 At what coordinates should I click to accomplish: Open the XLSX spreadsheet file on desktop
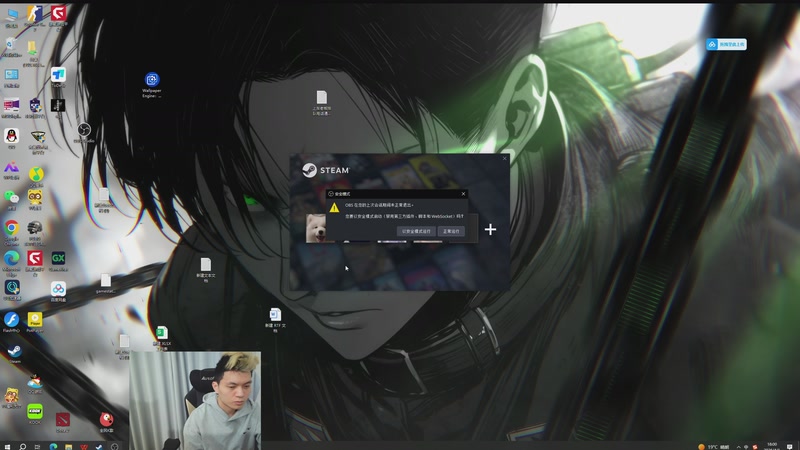click(162, 338)
